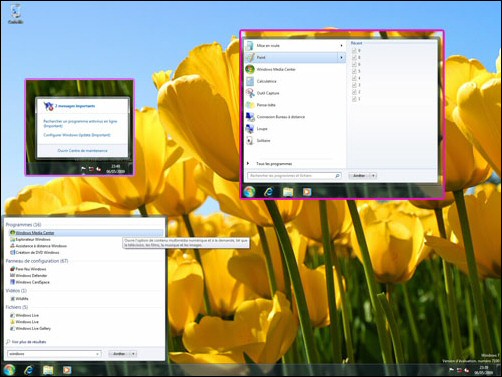Open Explorateur Windows search result
The width and height of the screenshot is (502, 377).
[x=30, y=239]
